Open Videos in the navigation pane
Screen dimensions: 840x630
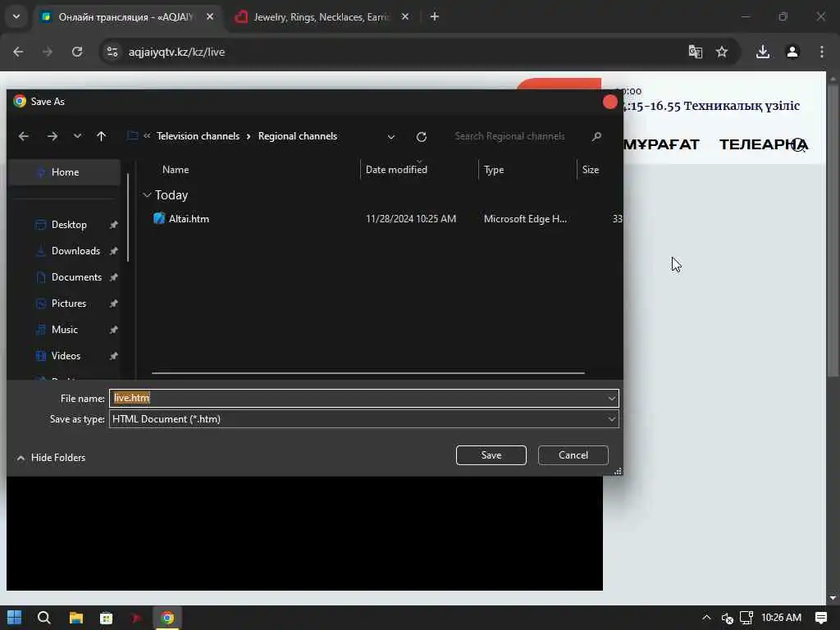(x=66, y=356)
